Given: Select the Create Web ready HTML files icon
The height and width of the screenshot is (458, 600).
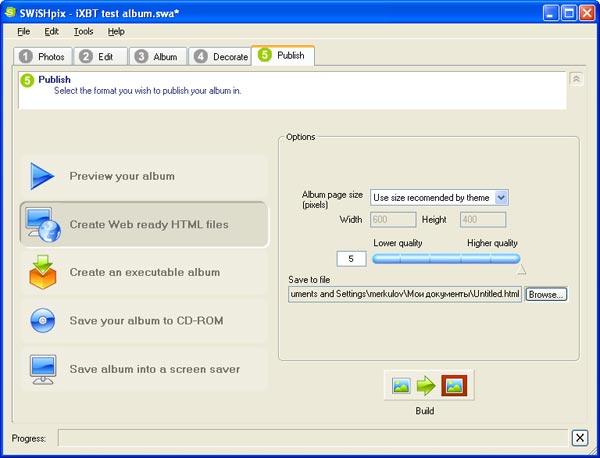Looking at the screenshot, I should [43, 225].
